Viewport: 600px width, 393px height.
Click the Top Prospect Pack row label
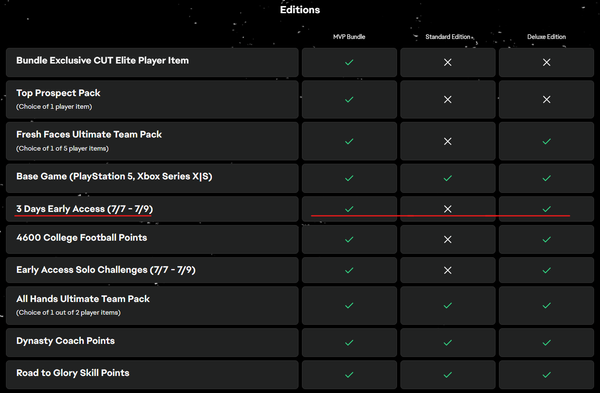point(58,93)
